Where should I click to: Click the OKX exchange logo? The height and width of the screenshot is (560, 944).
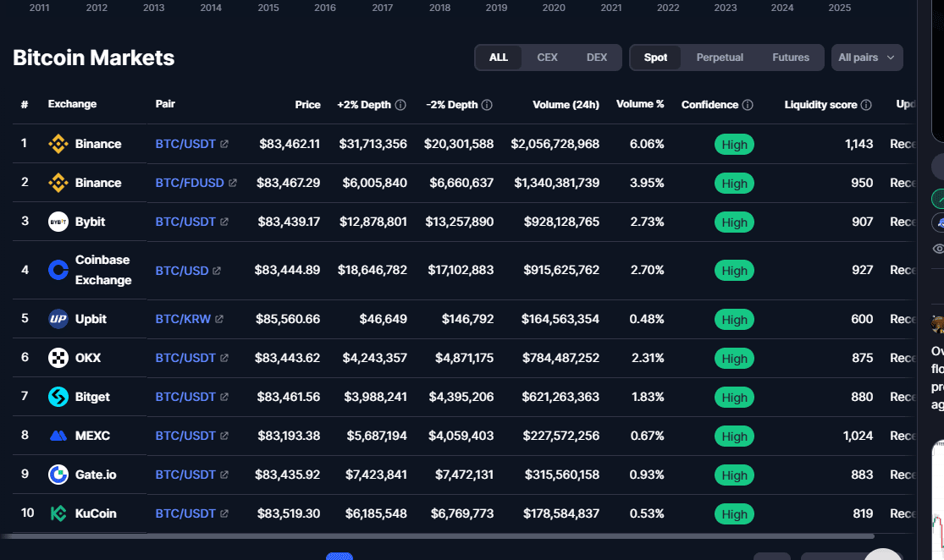click(x=57, y=357)
